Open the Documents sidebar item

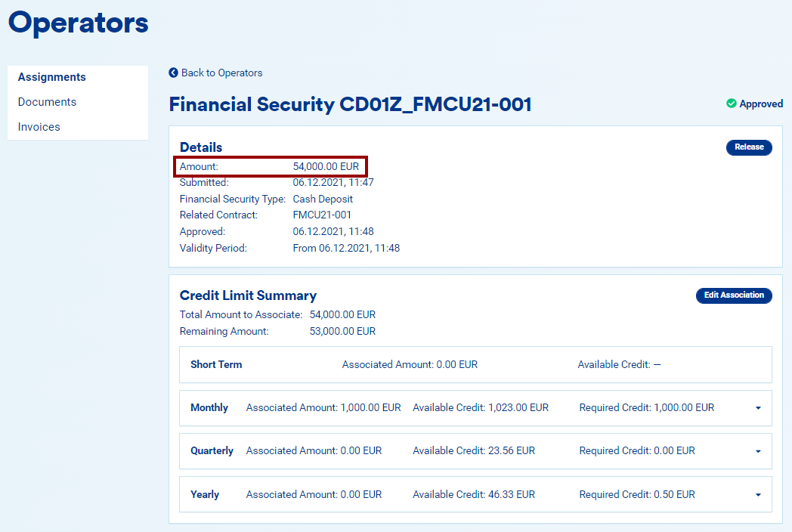coord(47,102)
